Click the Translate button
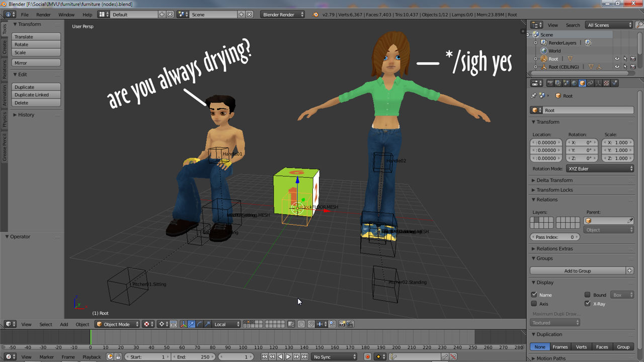Viewport: 644px width, 362px height. click(36, 37)
